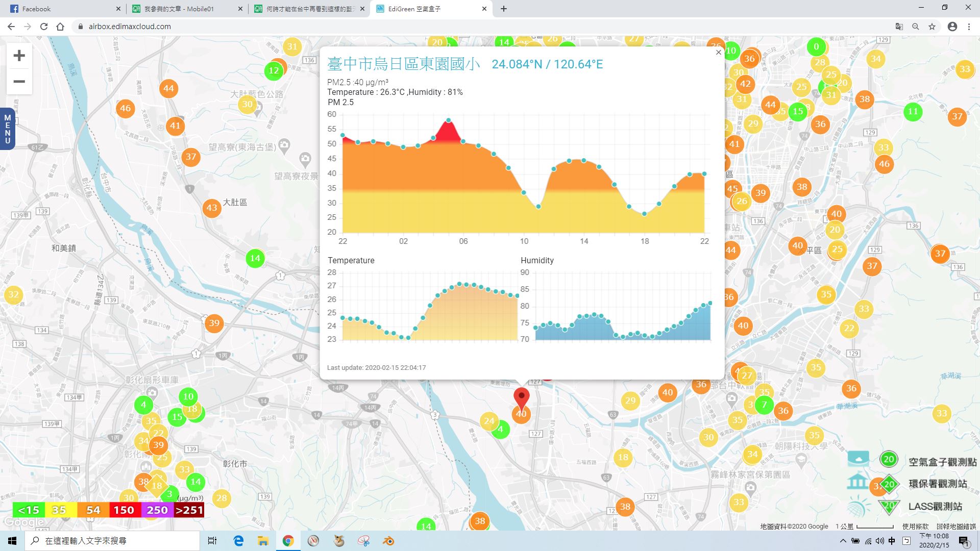Toggle LASS觀測站 layer globe icon
The height and width of the screenshot is (551, 980).
point(859,507)
